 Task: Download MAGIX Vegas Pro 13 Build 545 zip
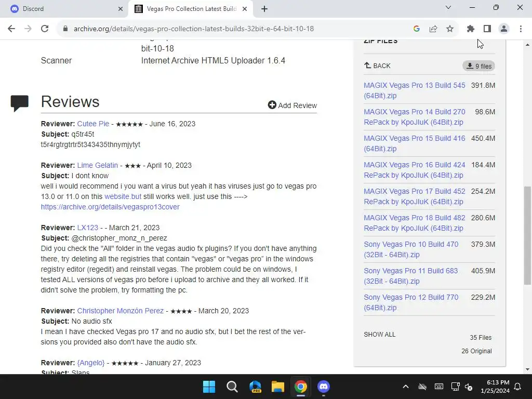tap(414, 90)
